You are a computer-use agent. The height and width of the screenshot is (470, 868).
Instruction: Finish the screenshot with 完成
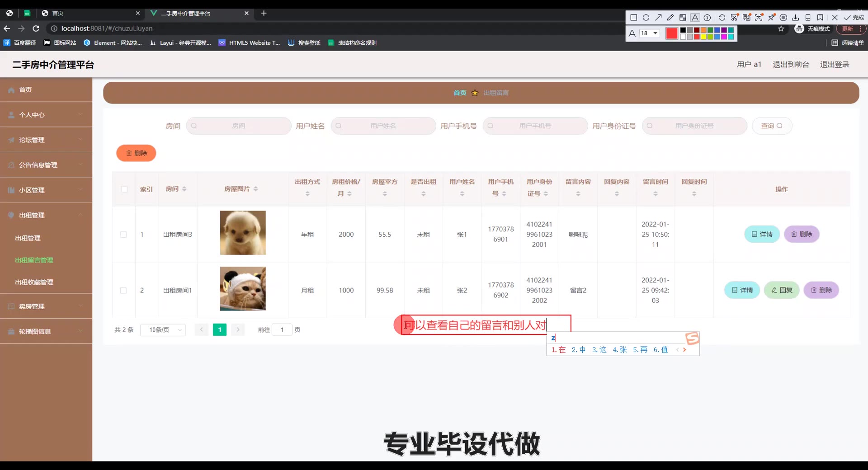click(x=854, y=18)
